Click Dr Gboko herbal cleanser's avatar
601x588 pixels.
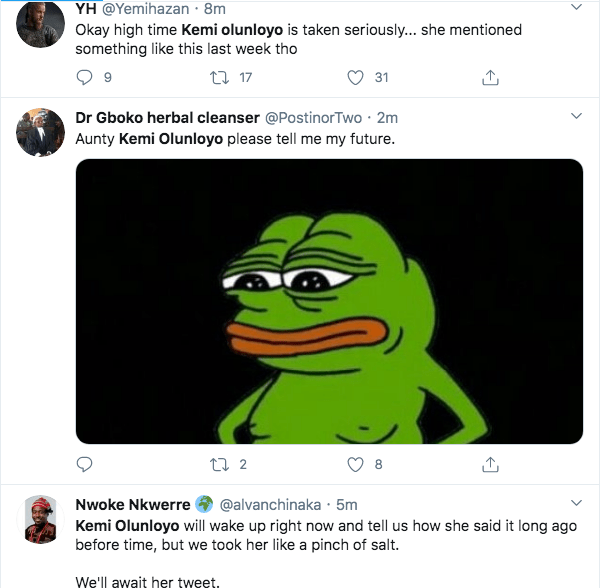[x=42, y=131]
